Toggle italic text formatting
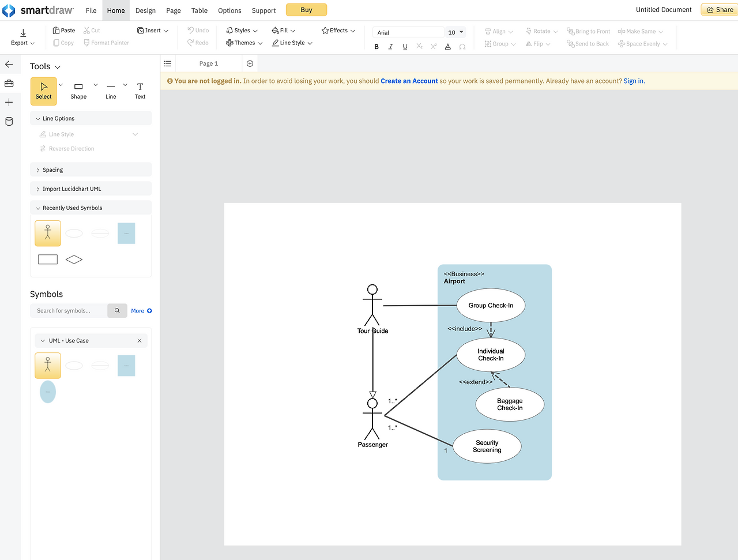The image size is (738, 560). (391, 47)
